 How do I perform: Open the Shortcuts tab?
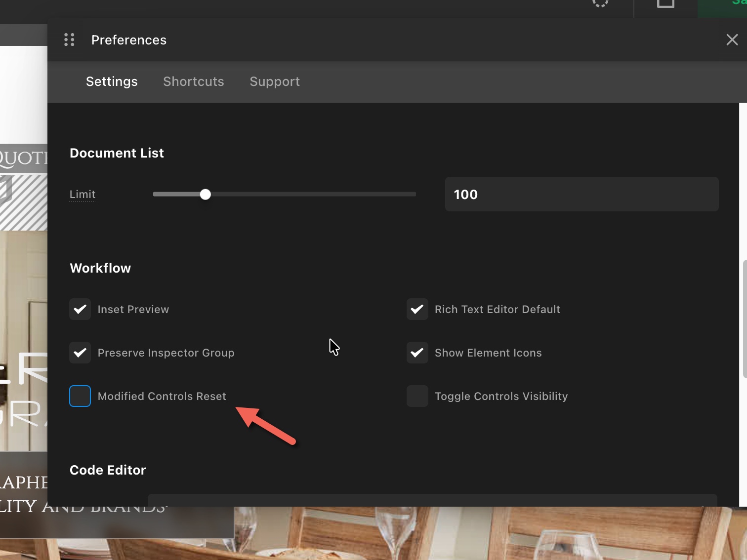(194, 81)
